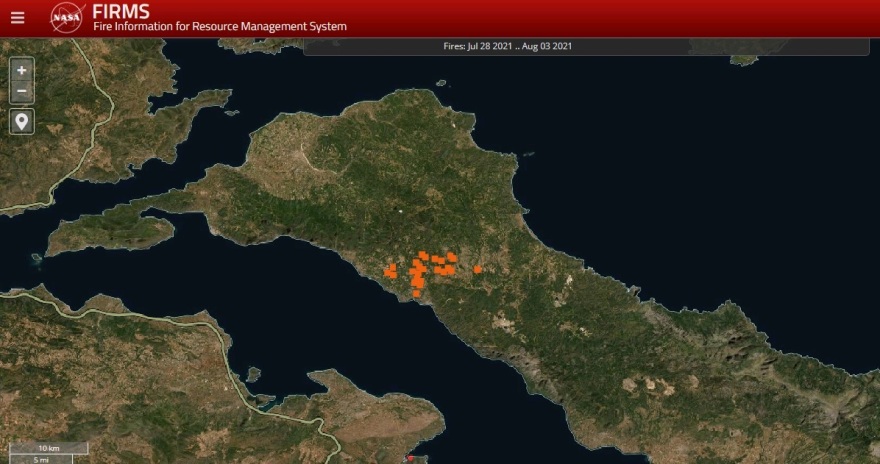The image size is (880, 464).
Task: Click the westernmost orange fire marker cluster
Action: [x=391, y=270]
